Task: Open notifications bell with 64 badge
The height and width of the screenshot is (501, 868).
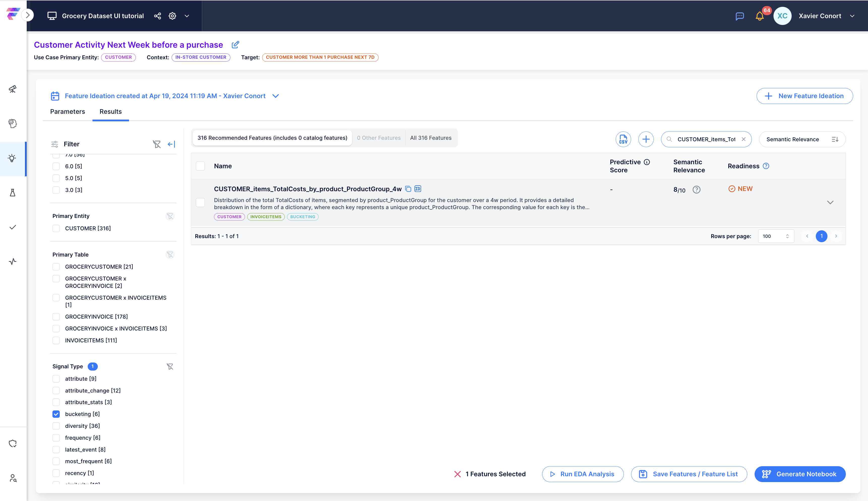Action: [x=760, y=16]
